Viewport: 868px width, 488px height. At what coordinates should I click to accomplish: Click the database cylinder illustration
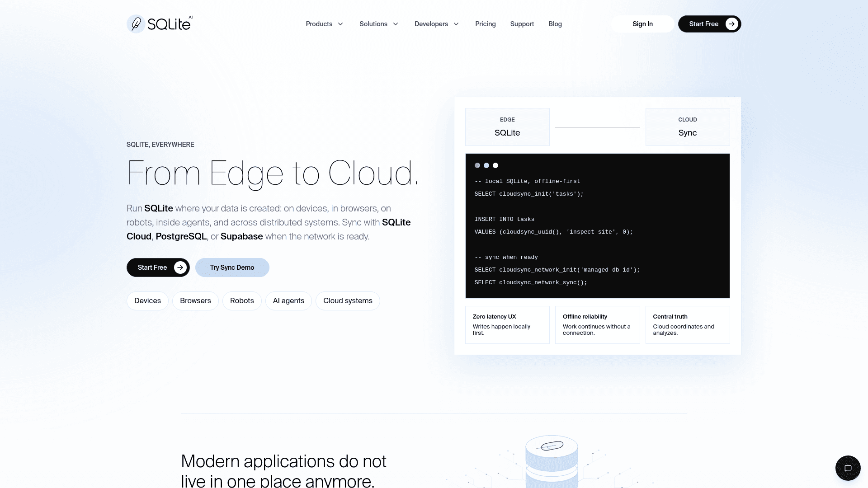pos(552,462)
